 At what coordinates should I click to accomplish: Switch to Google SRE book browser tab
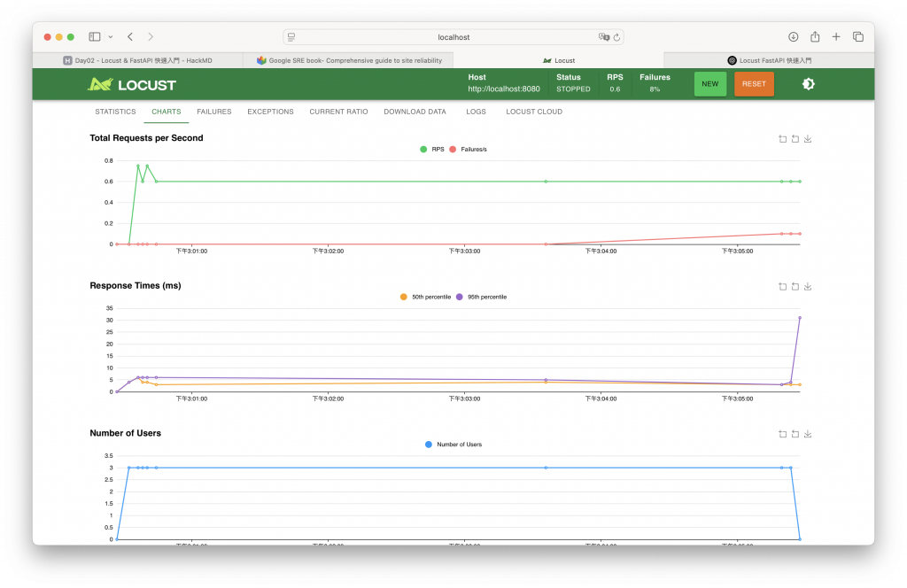point(349,60)
